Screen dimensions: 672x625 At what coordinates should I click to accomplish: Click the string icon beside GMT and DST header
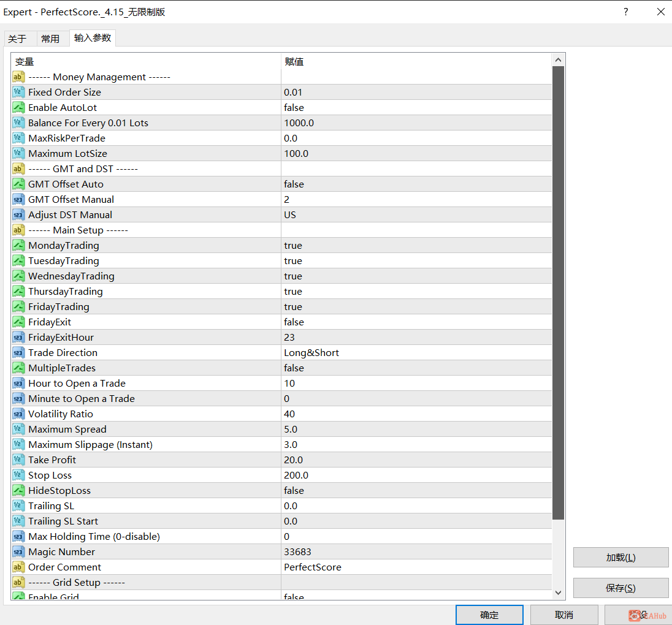(x=18, y=169)
